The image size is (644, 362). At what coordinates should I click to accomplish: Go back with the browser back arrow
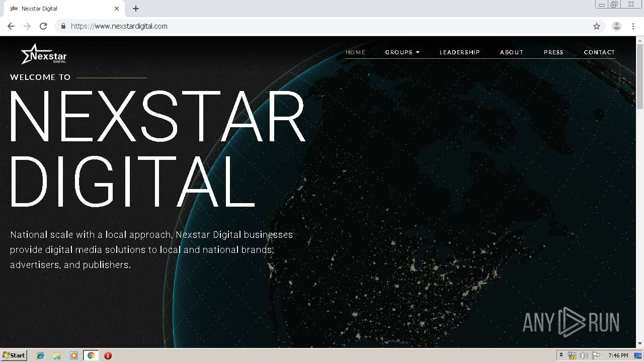11,26
